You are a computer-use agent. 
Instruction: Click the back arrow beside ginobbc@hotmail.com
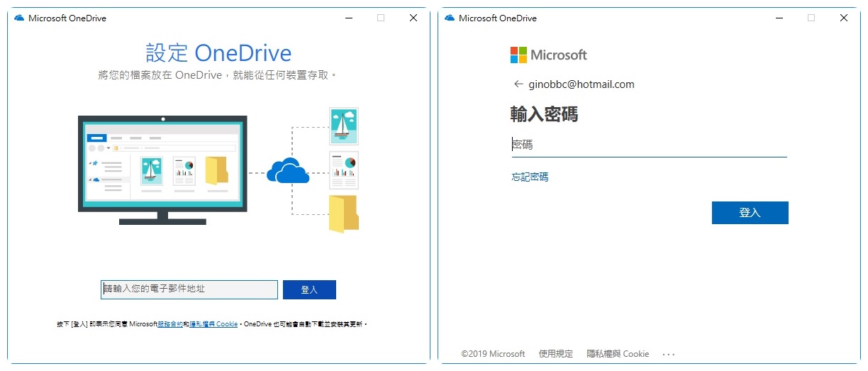coord(518,84)
